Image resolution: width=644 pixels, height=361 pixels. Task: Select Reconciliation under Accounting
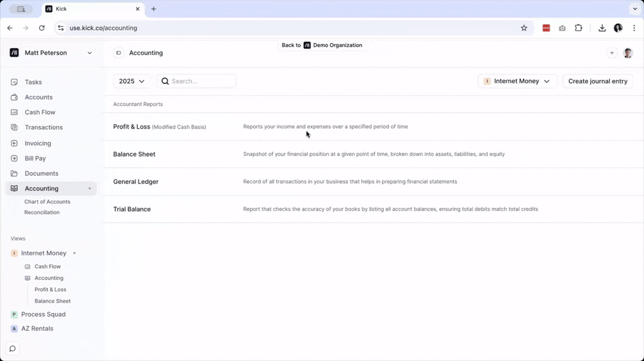[42, 213]
